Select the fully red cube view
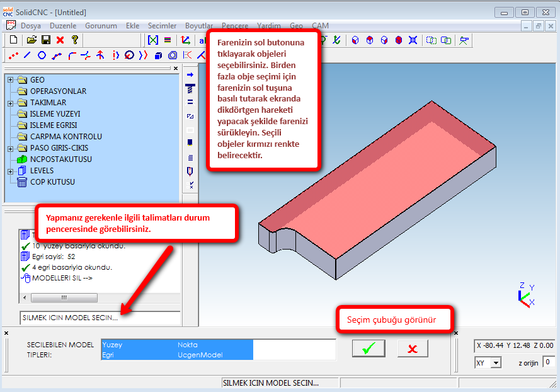The width and height of the screenshot is (560, 392). [399, 40]
